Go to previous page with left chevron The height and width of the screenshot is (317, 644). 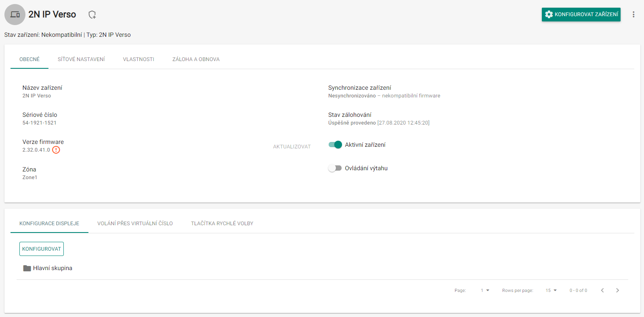click(602, 290)
